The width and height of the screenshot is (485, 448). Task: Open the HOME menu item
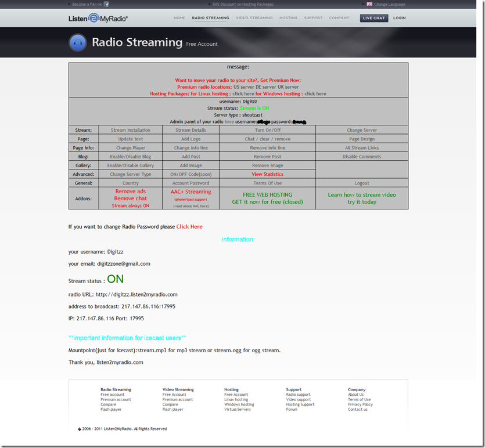pyautogui.click(x=179, y=18)
